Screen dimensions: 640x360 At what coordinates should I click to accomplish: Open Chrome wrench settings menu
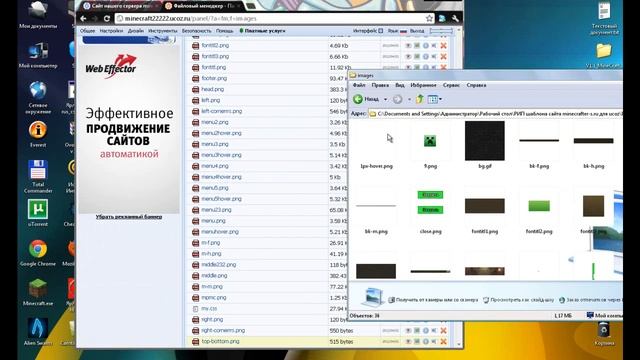click(x=455, y=18)
